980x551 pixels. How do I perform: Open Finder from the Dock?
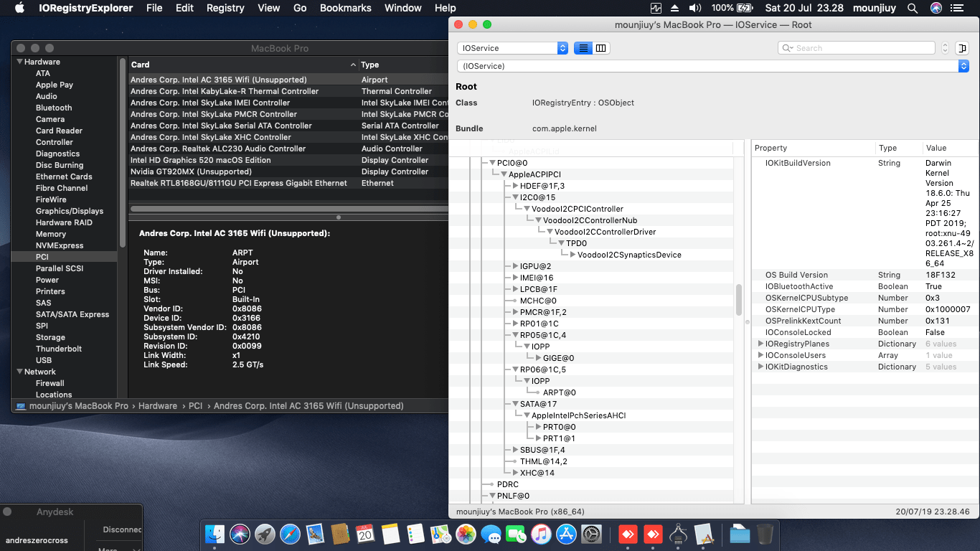(215, 534)
